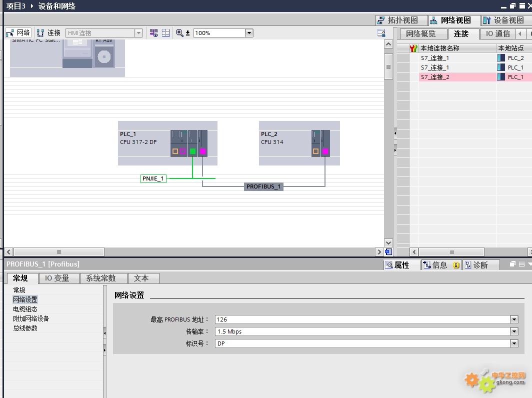Screen dimensions: 532x398
Task: Click PLC_1 green PROFINET port
Action: click(x=192, y=151)
